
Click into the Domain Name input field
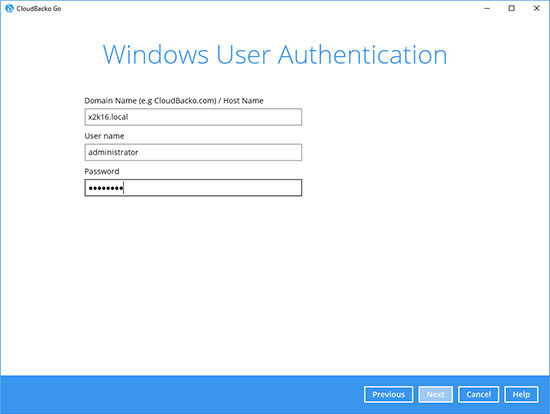(193, 117)
